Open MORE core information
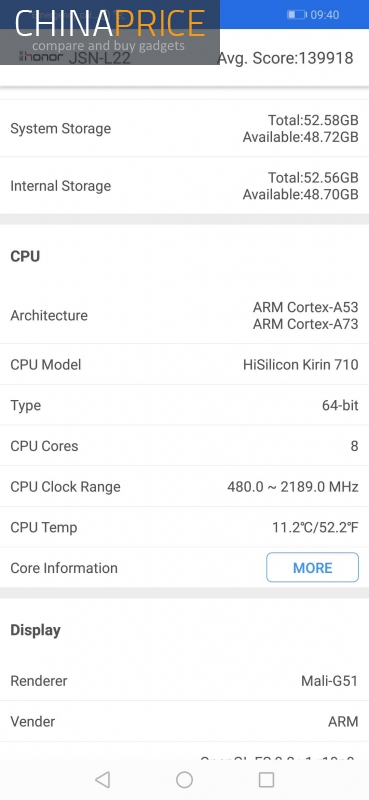Screen dimensions: 369x800 [312, 567]
